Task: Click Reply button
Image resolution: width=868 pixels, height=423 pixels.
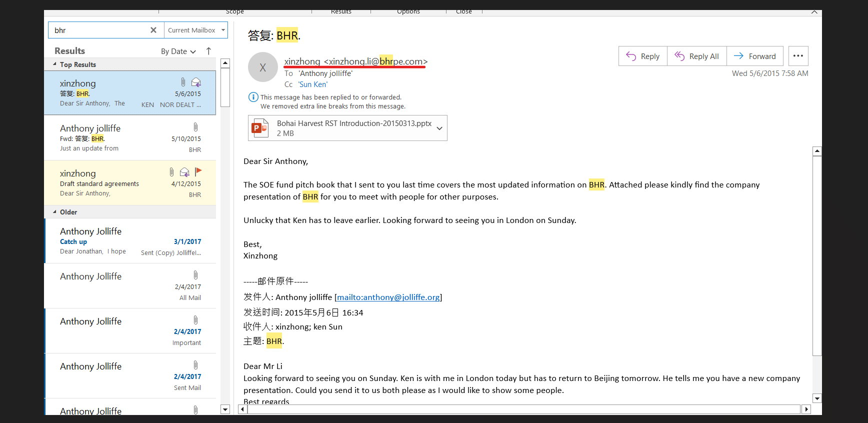Action: (x=643, y=56)
